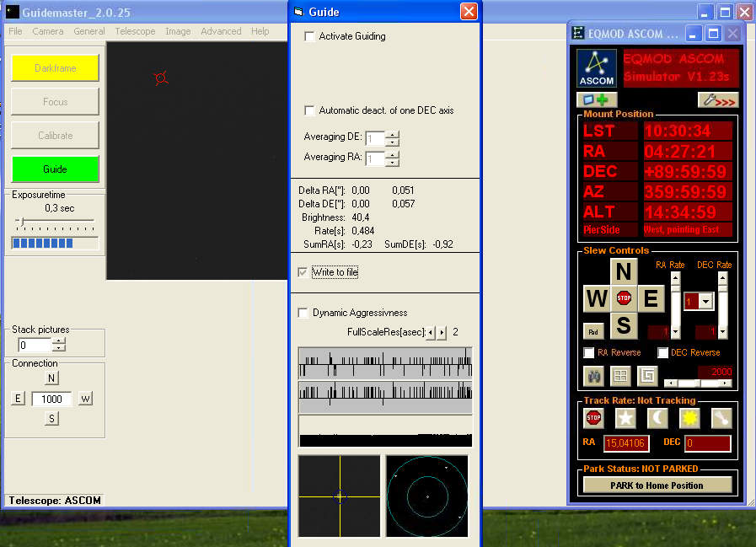
Task: Slew west with the W button
Action: click(x=597, y=298)
